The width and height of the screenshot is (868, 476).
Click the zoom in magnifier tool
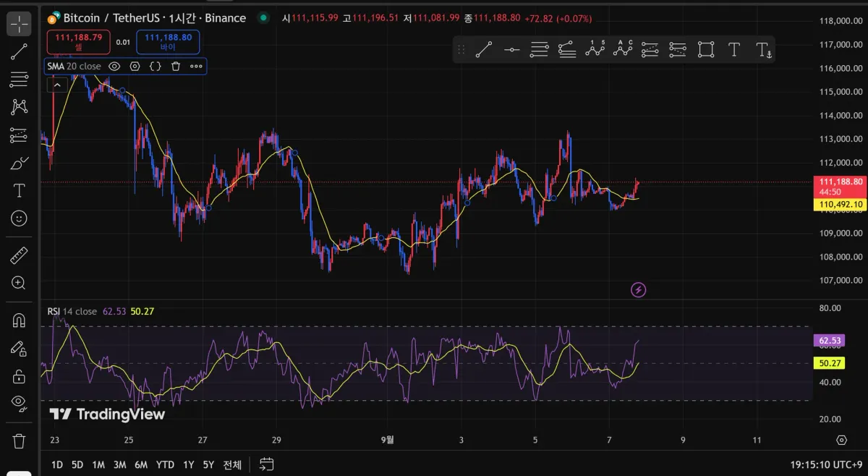[x=19, y=283]
